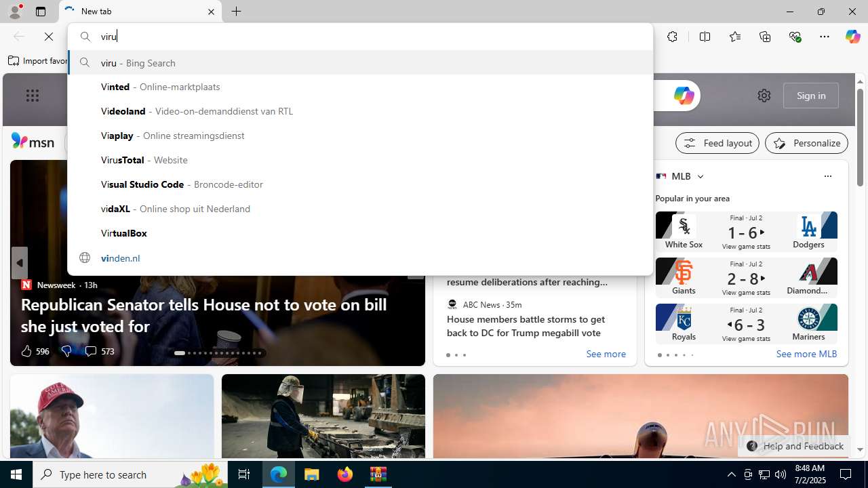Open Task View in taskbar

pyautogui.click(x=244, y=474)
